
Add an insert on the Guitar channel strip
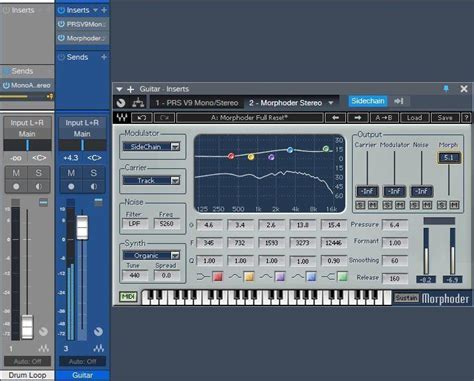pos(104,10)
